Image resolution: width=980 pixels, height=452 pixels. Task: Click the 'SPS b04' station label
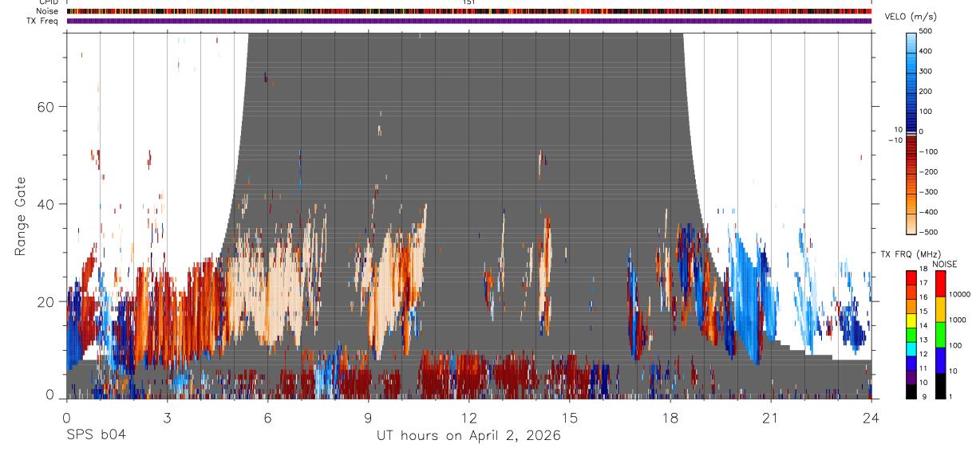[x=96, y=435]
